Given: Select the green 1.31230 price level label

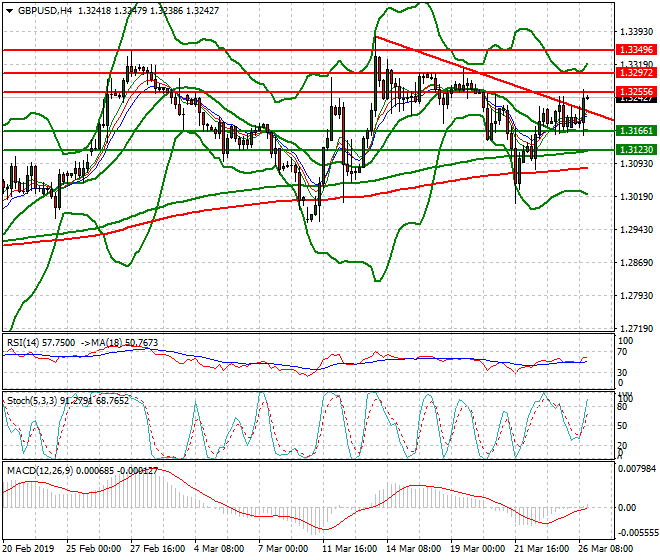Looking at the screenshot, I should pos(636,149).
